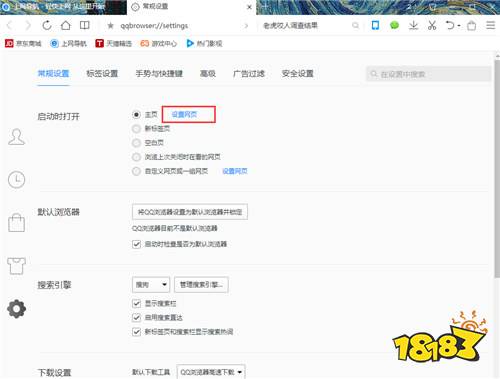Viewport: 500px width, 379px height.
Task: Open the shopping bag icon in the sidebar
Action: 16,223
